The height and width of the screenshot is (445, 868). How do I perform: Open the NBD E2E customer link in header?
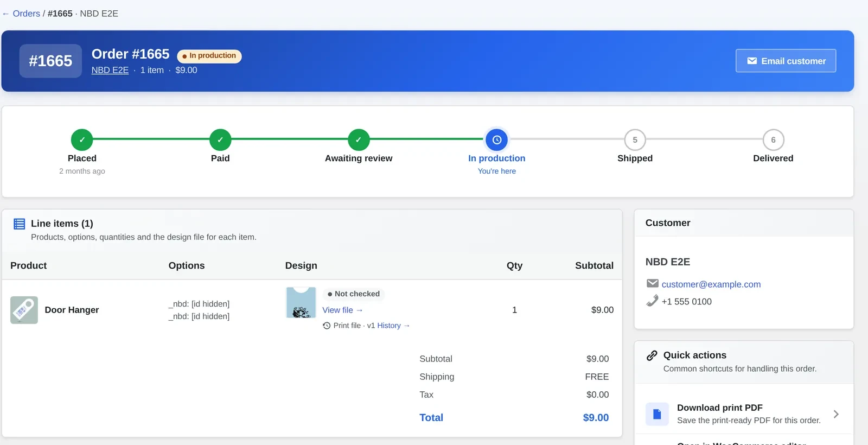pyautogui.click(x=110, y=70)
